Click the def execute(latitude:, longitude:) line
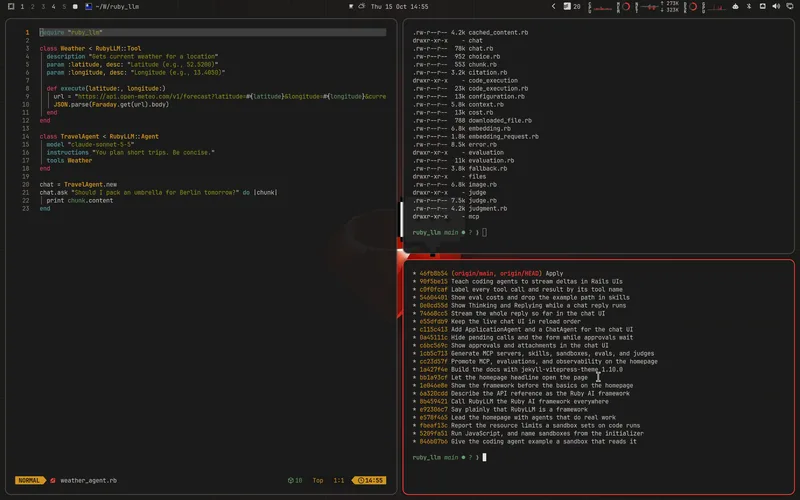 click(106, 88)
